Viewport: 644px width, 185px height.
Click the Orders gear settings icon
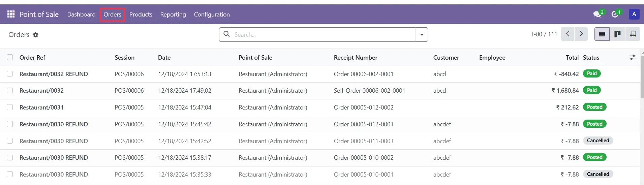(36, 35)
